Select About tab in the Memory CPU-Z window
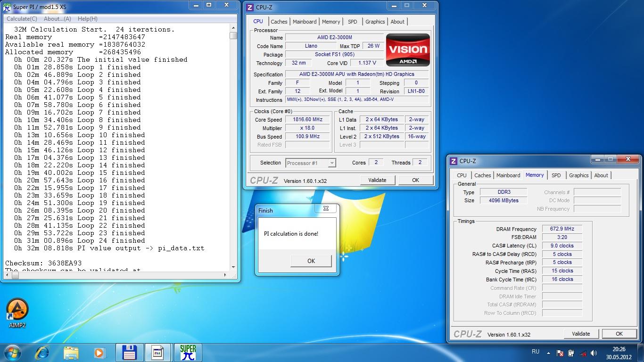644x362 pixels. 601,175
